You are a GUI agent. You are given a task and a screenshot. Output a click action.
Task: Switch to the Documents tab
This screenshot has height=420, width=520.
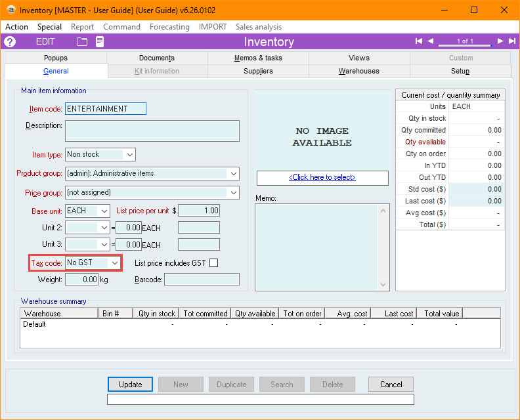157,58
